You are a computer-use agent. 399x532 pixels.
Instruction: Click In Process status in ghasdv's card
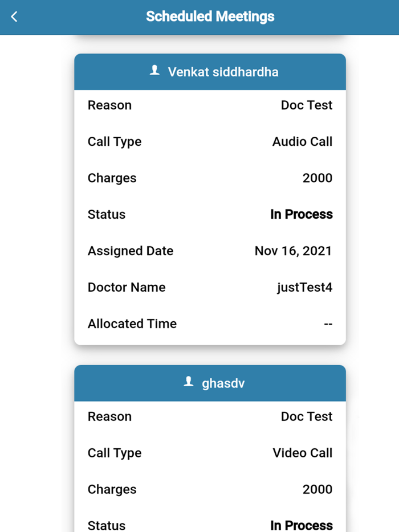(x=301, y=525)
